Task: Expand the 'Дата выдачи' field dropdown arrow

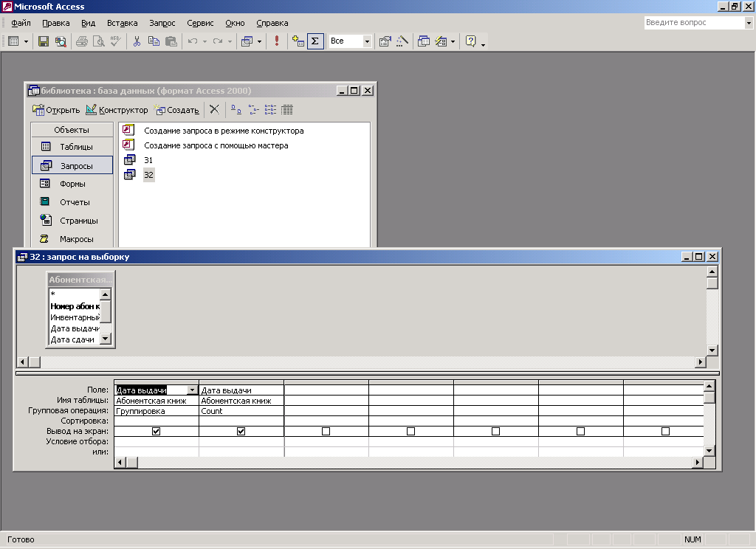Action: coord(193,390)
